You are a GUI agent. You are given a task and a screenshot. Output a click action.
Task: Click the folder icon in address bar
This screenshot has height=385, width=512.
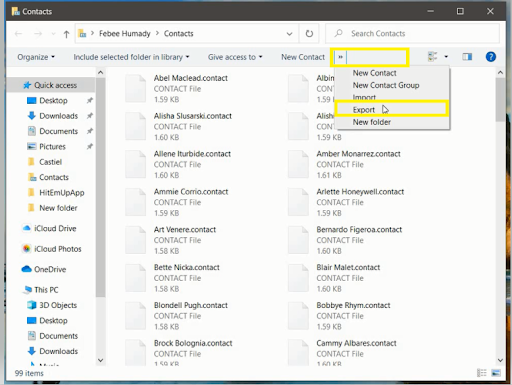(x=82, y=34)
